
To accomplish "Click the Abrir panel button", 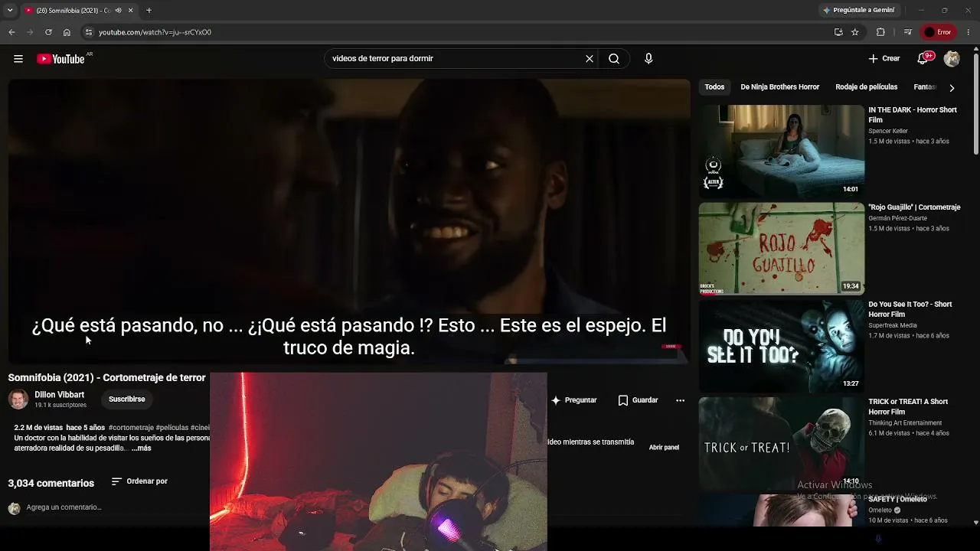I will click(664, 448).
